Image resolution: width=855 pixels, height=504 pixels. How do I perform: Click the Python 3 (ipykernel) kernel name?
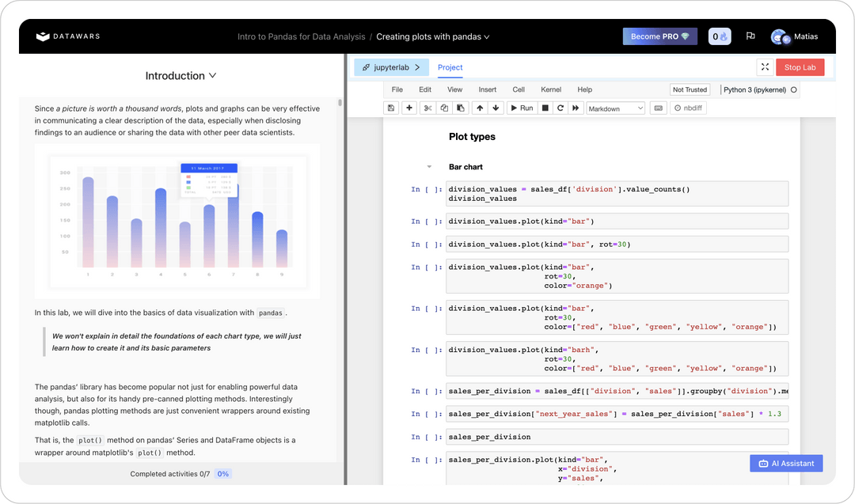click(754, 90)
